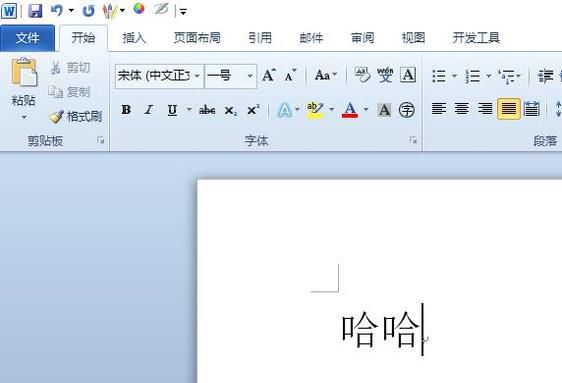
Task: Save the document with floppy icon
Action: point(35,10)
